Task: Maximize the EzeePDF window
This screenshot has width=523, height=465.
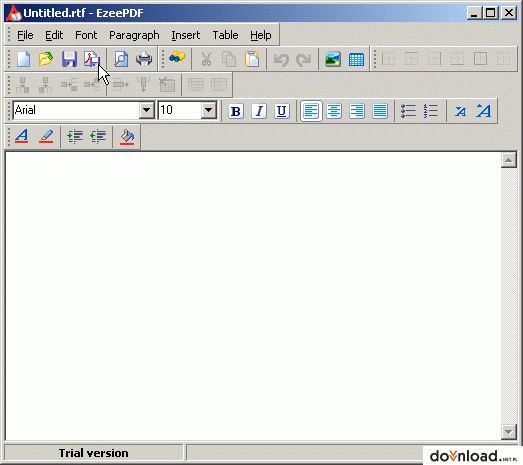Action: (491, 13)
